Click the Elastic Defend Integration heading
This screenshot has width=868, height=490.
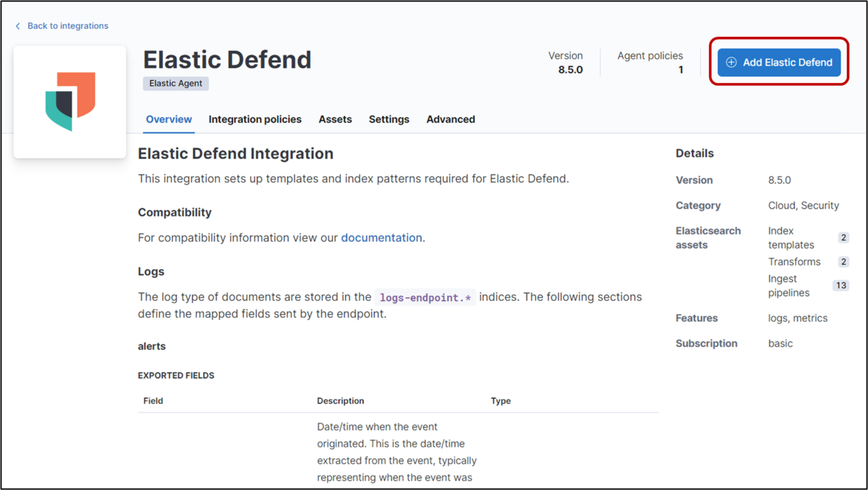coord(235,153)
